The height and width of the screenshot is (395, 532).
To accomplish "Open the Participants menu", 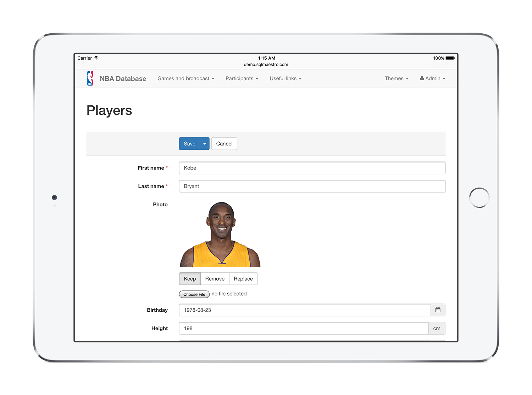I will [242, 78].
